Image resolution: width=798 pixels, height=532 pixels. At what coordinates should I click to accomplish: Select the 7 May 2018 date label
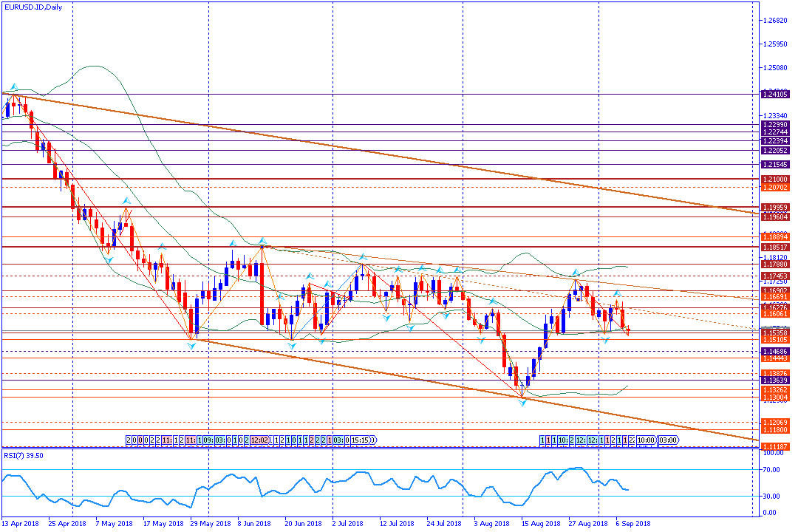pos(114,524)
